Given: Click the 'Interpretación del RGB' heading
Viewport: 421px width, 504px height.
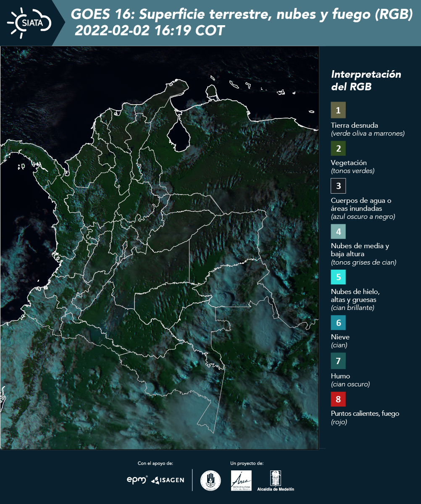Looking at the screenshot, I should (x=366, y=81).
